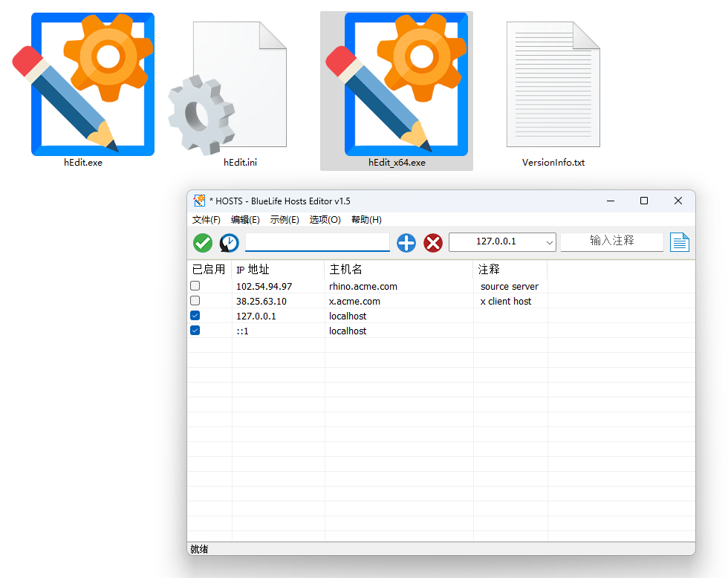The width and height of the screenshot is (728, 578).
Task: Launch hEdit_x64.exe from the desktop
Action: pyautogui.click(x=396, y=84)
